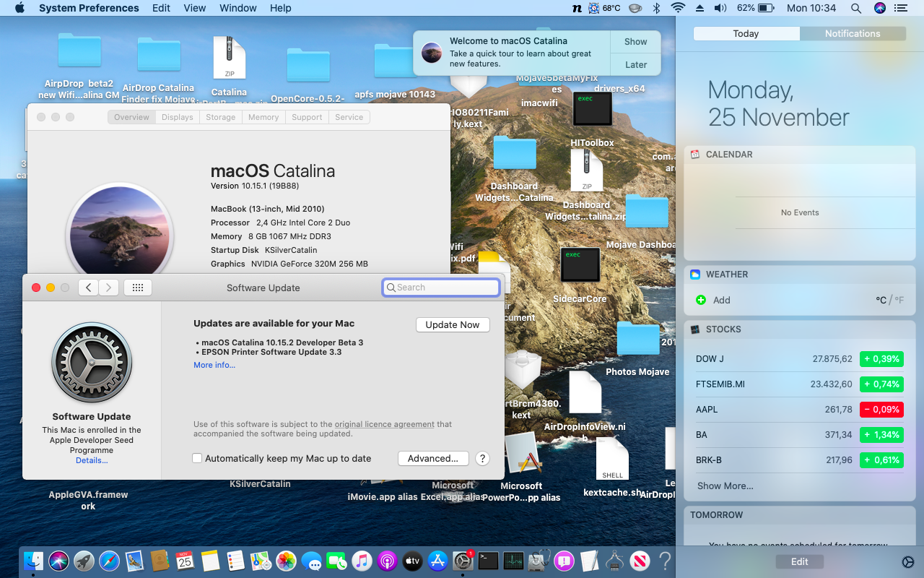
Task: Click the help question mark button
Action: tap(483, 458)
